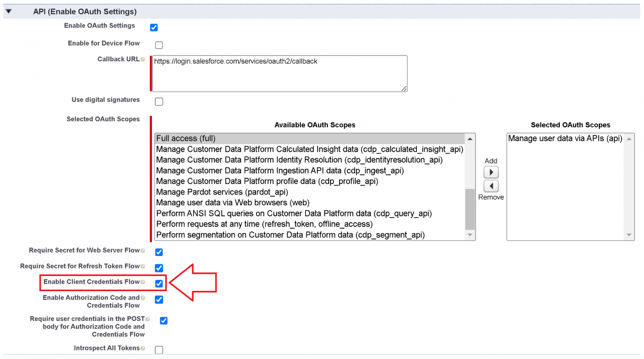644x359 pixels.
Task: Open help icon beside Introspect All Tokens
Action: pos(143,348)
